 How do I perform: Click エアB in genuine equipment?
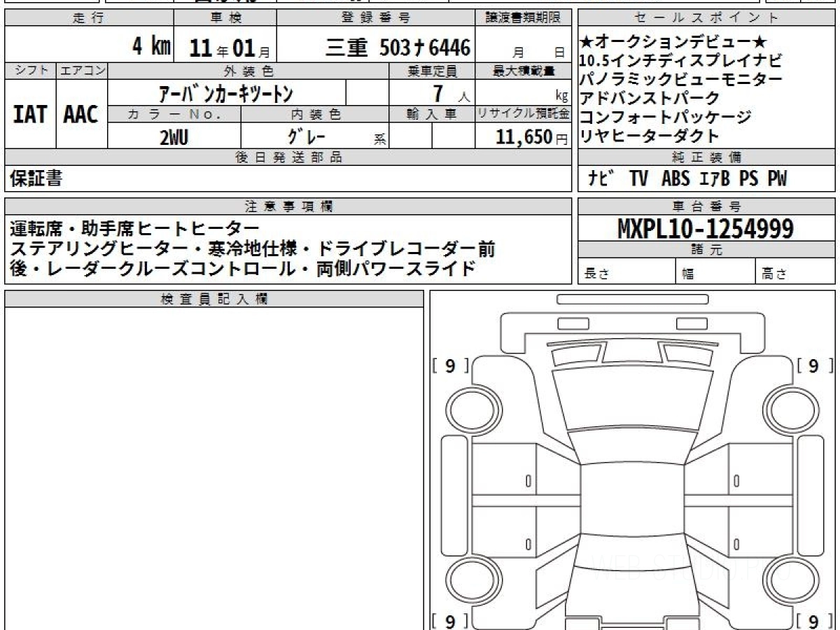point(715,179)
